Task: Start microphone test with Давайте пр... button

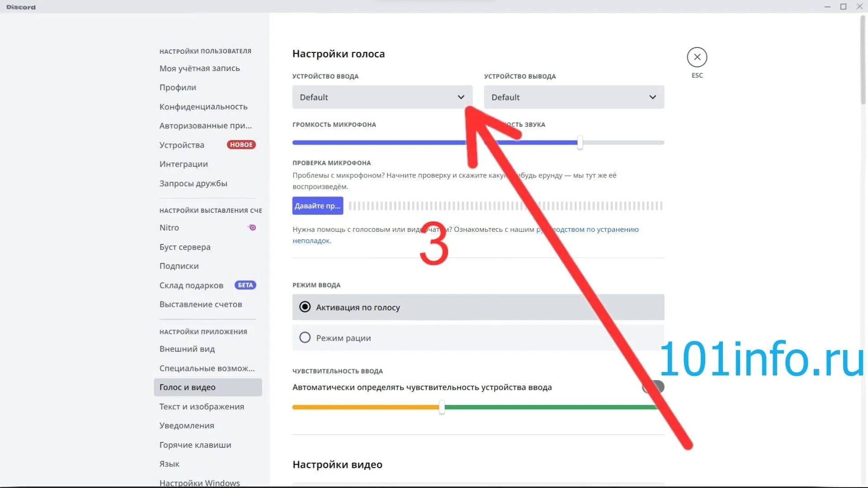Action: [x=317, y=206]
